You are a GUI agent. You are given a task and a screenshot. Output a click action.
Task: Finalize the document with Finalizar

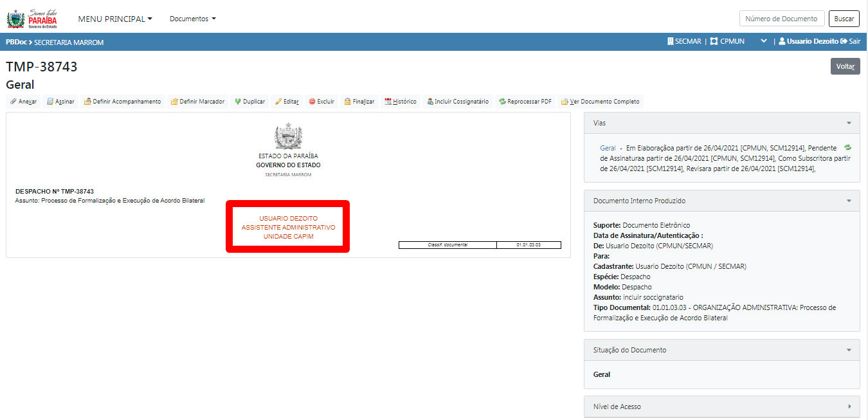(359, 102)
